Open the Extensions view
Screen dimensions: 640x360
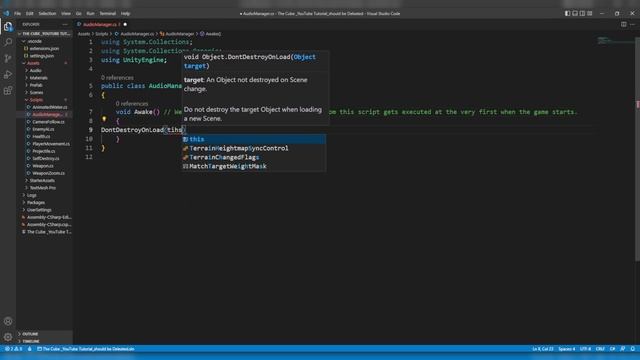coord(8,91)
